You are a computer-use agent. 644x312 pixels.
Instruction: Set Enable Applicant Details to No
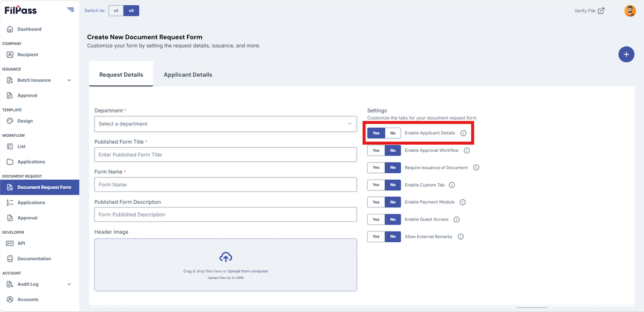393,133
